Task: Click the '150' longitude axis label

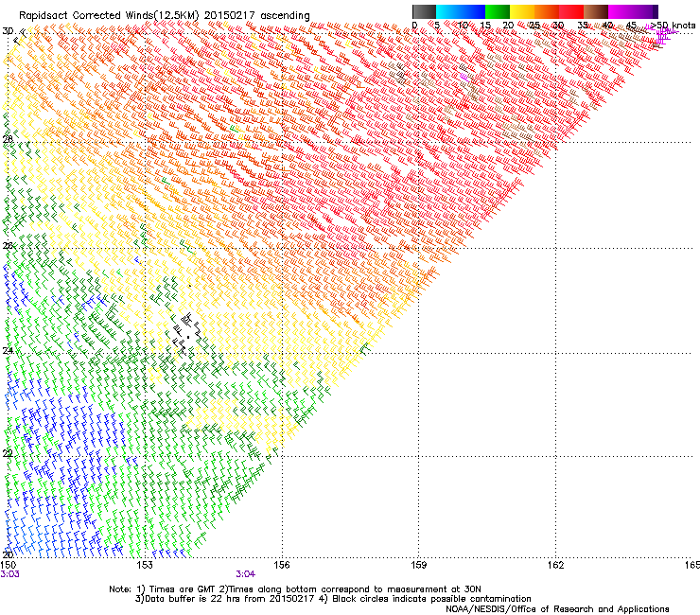Action: click(9, 565)
